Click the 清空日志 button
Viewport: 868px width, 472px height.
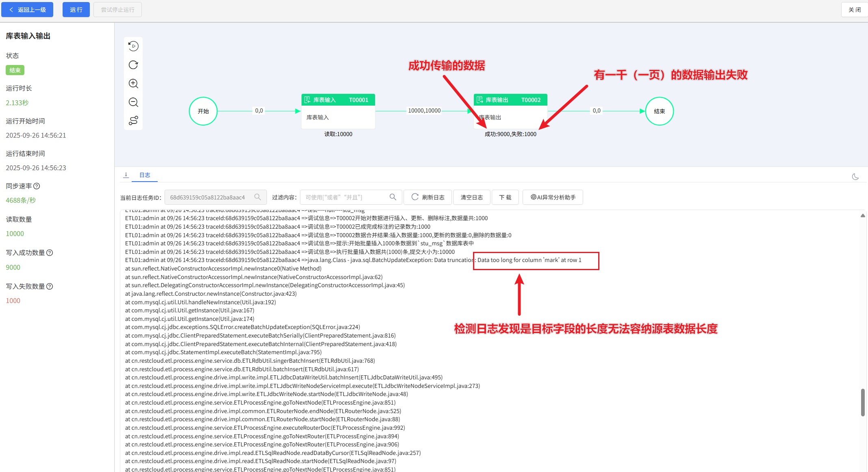471,197
